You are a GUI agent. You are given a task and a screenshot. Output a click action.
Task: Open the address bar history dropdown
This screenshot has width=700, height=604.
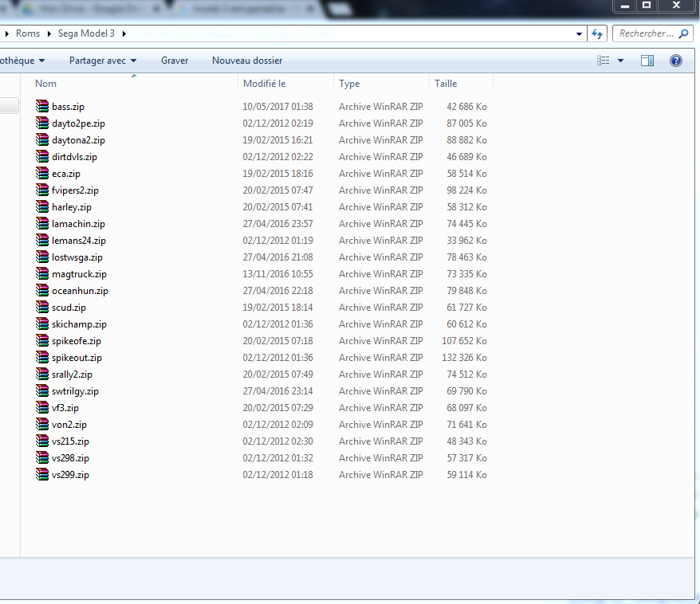click(x=579, y=34)
